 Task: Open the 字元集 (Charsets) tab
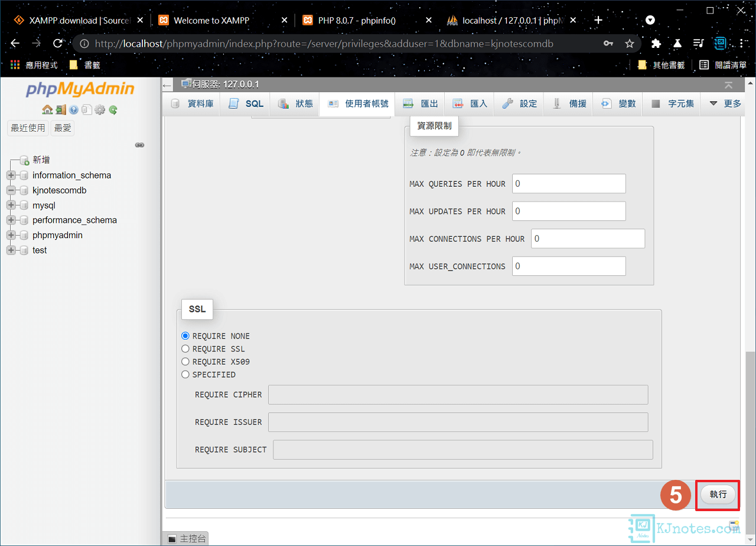click(x=673, y=104)
